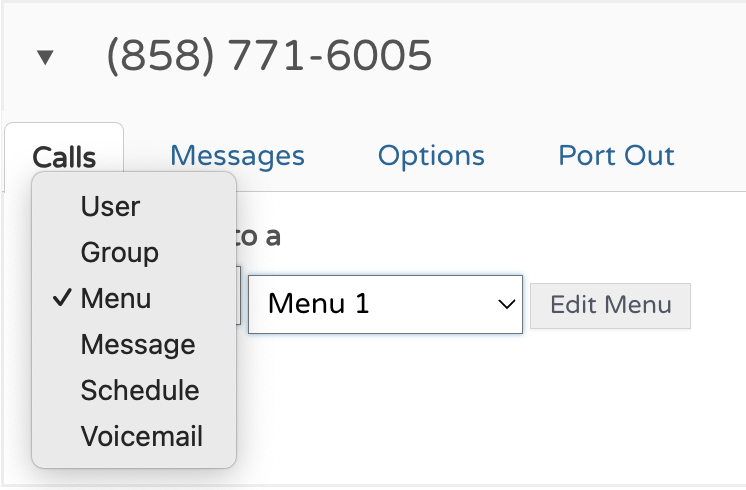Image resolution: width=746 pixels, height=490 pixels.
Task: Click the checkmark beside Menu
Action: (x=62, y=299)
